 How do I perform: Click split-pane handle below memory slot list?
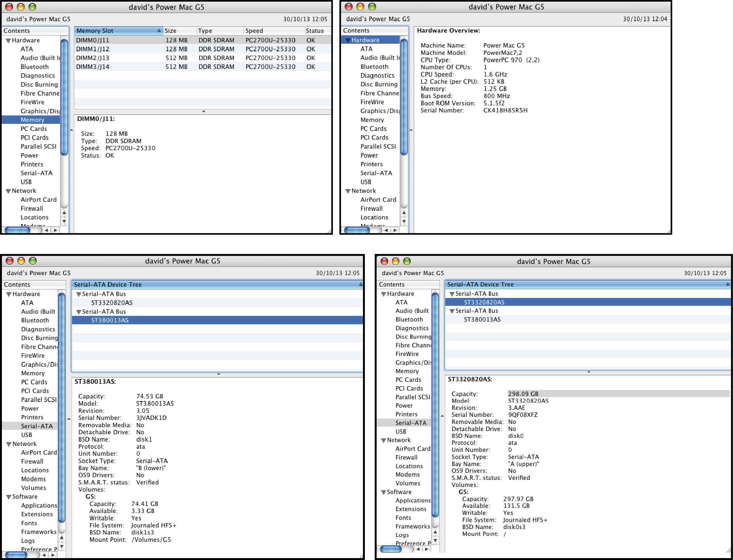203,111
